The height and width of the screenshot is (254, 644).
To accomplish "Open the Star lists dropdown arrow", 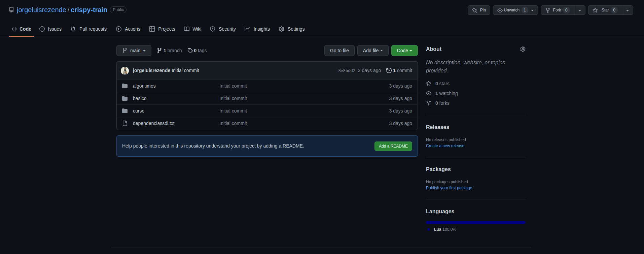I will point(628,10).
